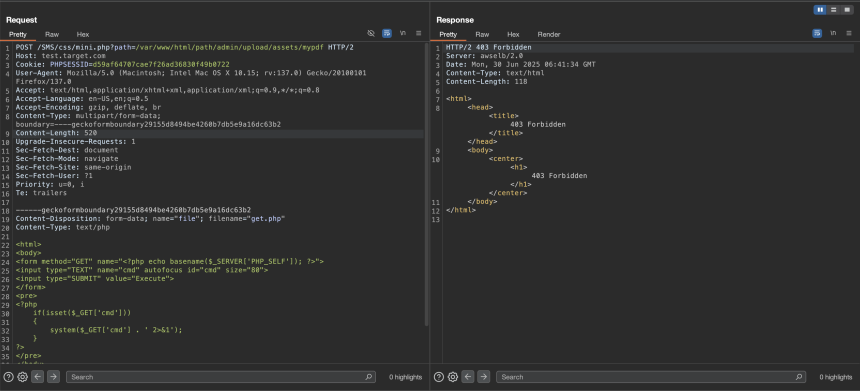
Task: Open the Request panel hamburger menu
Action: tap(418, 33)
